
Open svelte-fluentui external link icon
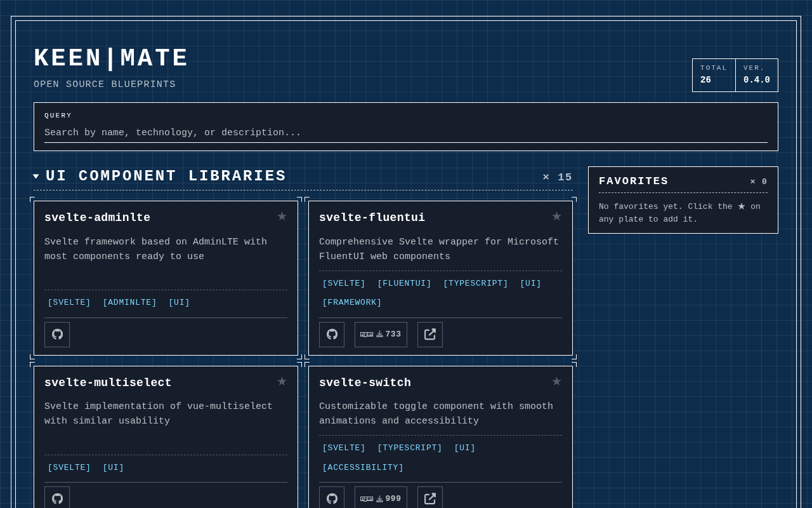pyautogui.click(x=430, y=335)
